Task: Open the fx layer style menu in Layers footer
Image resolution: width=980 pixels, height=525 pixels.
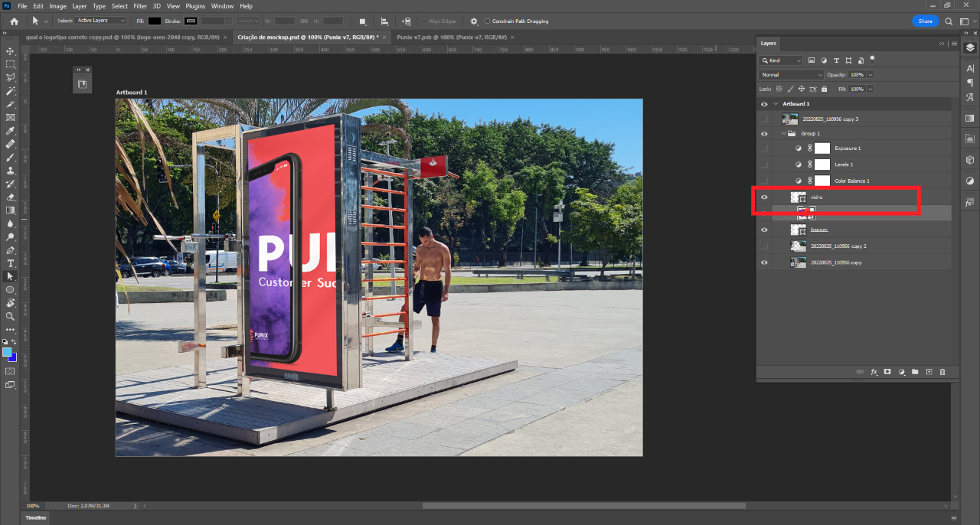Action: pos(874,372)
